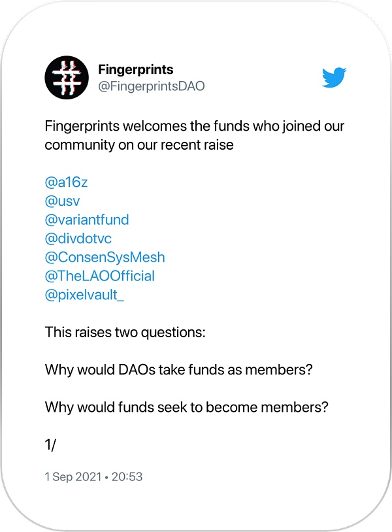Screen dimensions: 392x532
Task: Click the "Fingerprints welcomes the funds" line
Action: pos(195,126)
